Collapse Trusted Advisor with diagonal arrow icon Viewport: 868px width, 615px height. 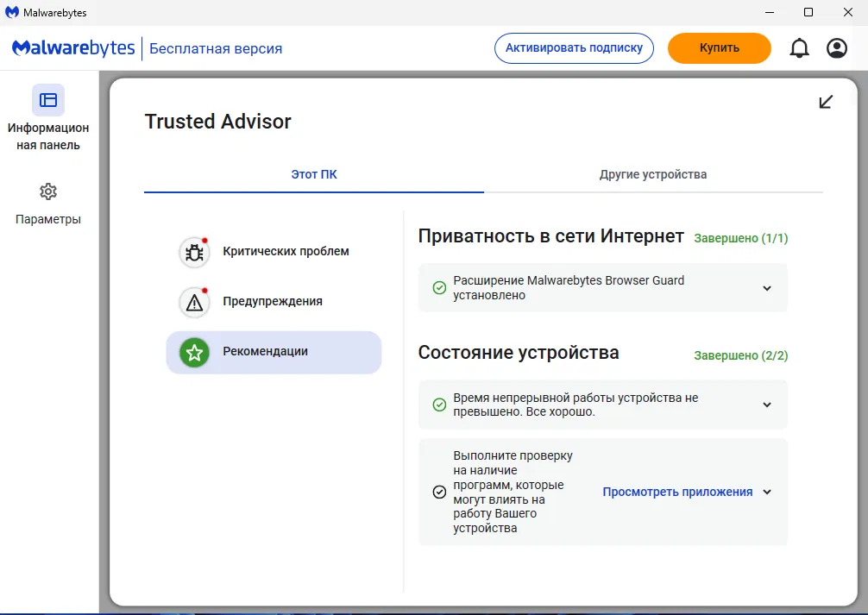pos(826,102)
